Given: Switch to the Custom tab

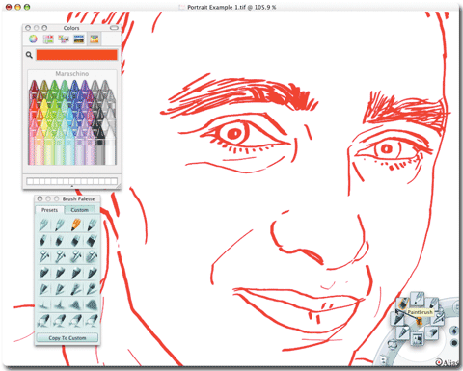Looking at the screenshot, I should 80,210.
